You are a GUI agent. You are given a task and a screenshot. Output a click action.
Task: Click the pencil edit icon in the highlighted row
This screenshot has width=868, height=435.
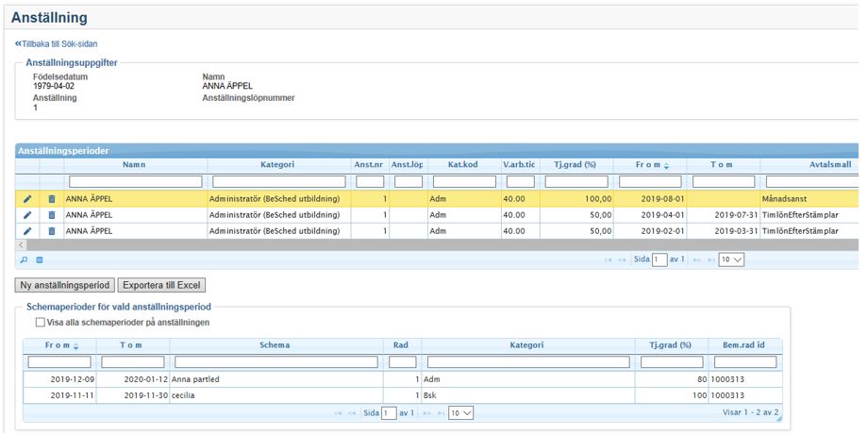[x=26, y=199]
